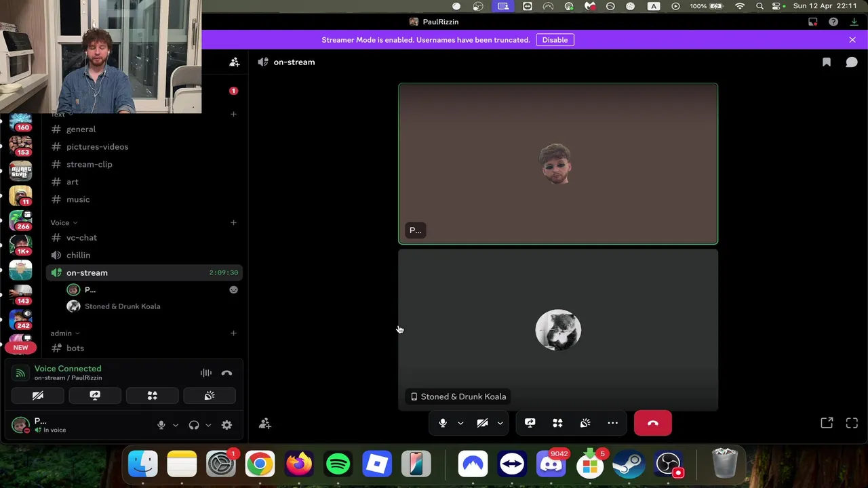
Task: Open User Settings gear
Action: (226, 425)
